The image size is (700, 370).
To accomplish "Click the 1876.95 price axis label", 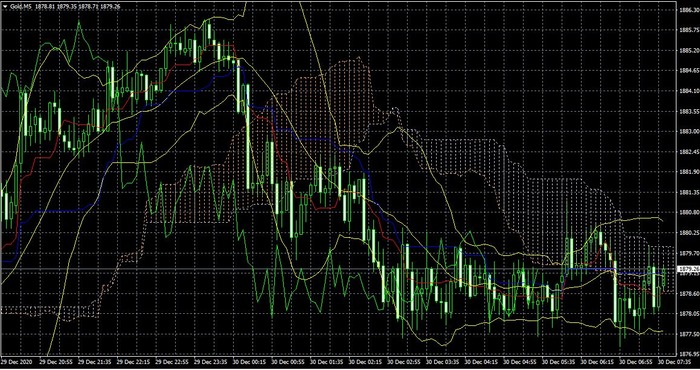I will click(x=689, y=354).
